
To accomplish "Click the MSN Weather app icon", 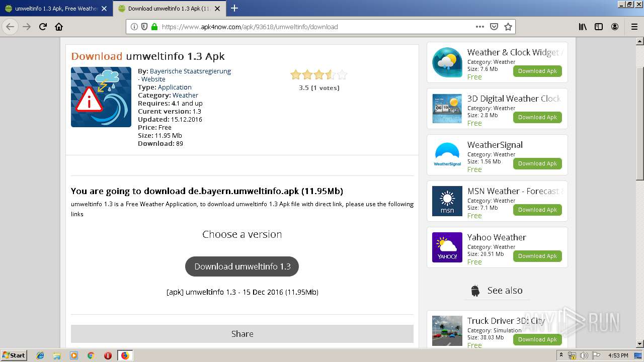I will pos(447,201).
